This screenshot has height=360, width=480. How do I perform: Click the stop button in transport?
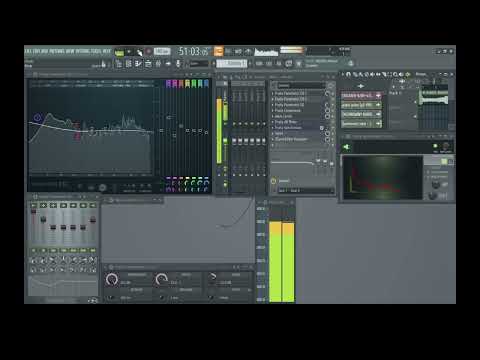[139, 52]
